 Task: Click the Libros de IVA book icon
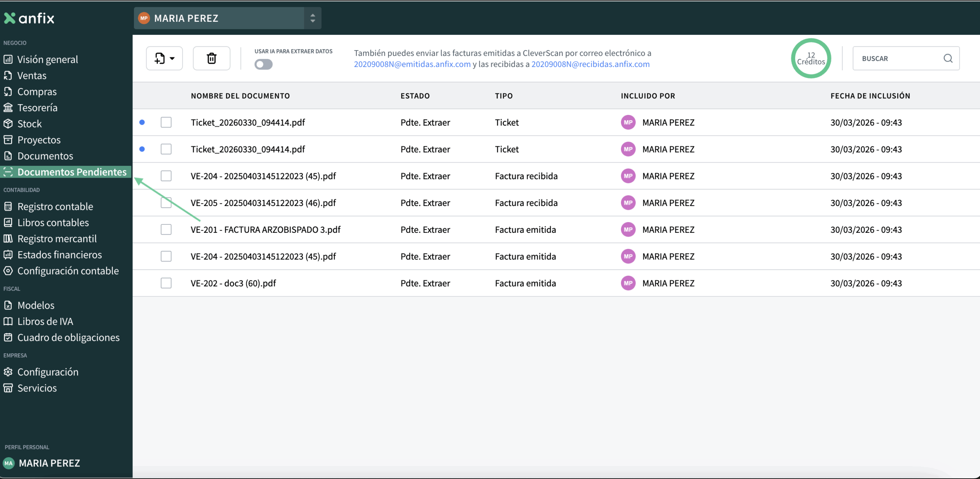(8, 321)
